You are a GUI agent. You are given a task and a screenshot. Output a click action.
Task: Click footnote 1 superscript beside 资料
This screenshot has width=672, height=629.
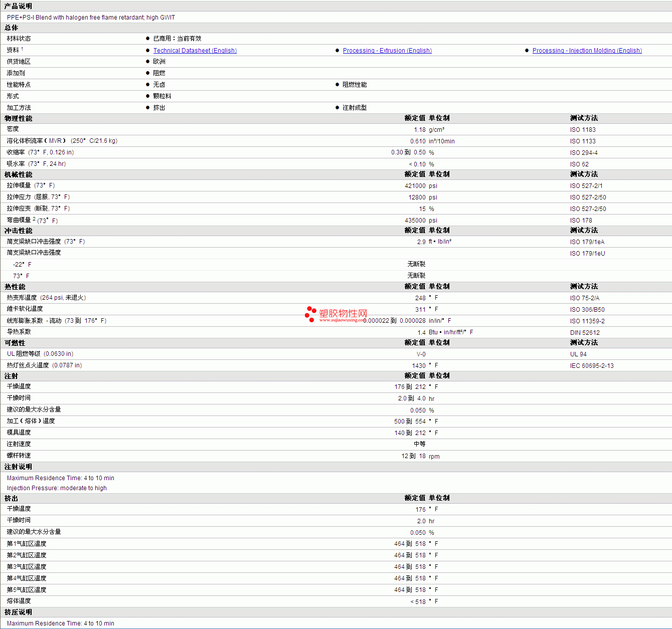point(22,49)
